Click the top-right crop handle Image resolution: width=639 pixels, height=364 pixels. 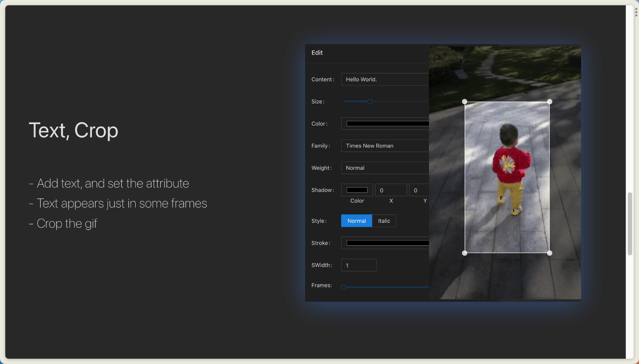pos(550,102)
